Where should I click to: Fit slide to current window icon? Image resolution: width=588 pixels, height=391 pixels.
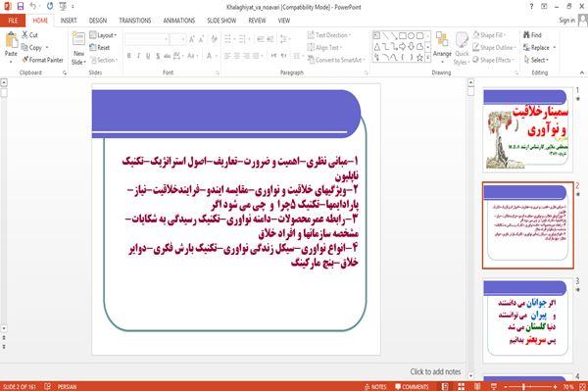[582, 386]
